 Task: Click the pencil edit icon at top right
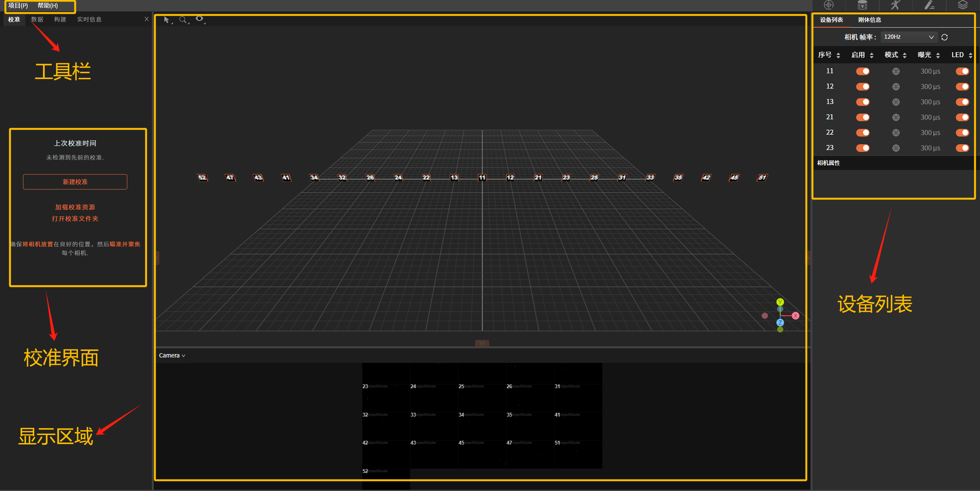click(929, 5)
